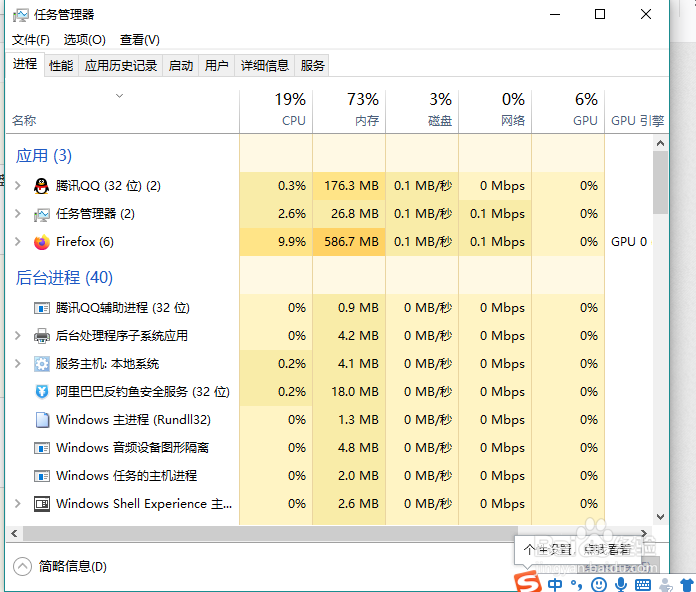Collapse to brief view with 简略信息(D)
Screen dimensions: 696x592
point(60,567)
